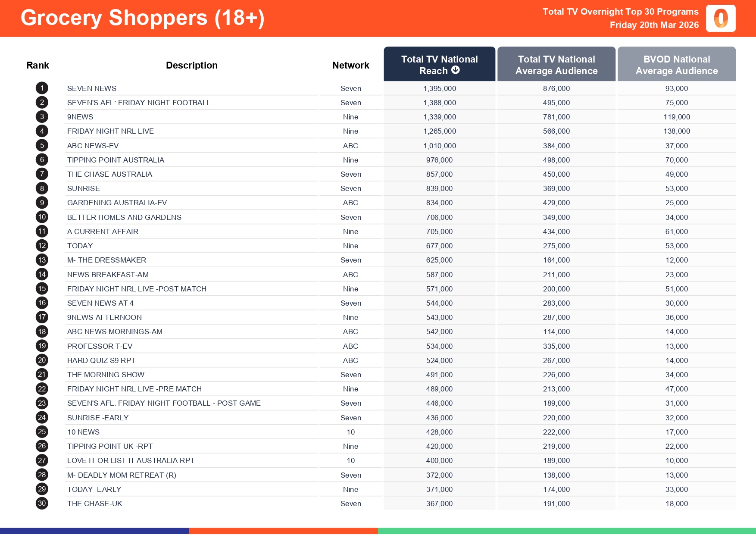Click the sort arrow beside Reach
The height and width of the screenshot is (535, 756).
pos(456,70)
